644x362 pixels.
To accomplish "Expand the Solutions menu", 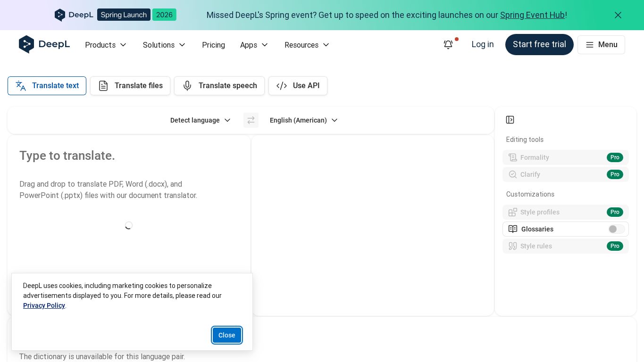I will pyautogui.click(x=164, y=45).
